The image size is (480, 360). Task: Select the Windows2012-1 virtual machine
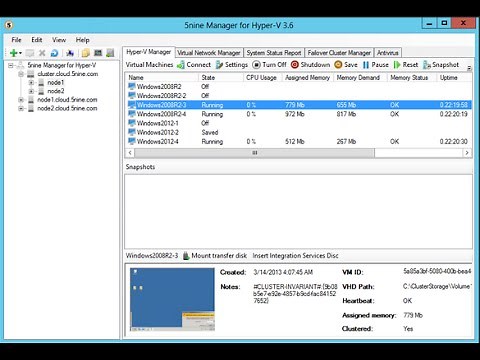[299, 123]
